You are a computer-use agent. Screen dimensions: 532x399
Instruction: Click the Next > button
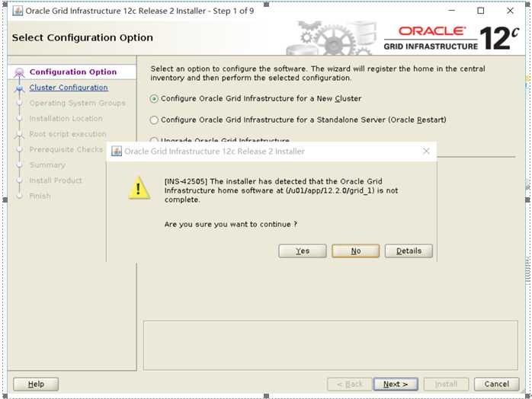coord(396,384)
